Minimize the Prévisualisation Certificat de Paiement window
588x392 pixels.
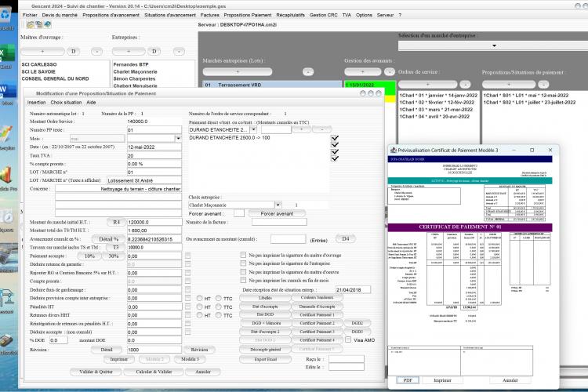coord(514,150)
